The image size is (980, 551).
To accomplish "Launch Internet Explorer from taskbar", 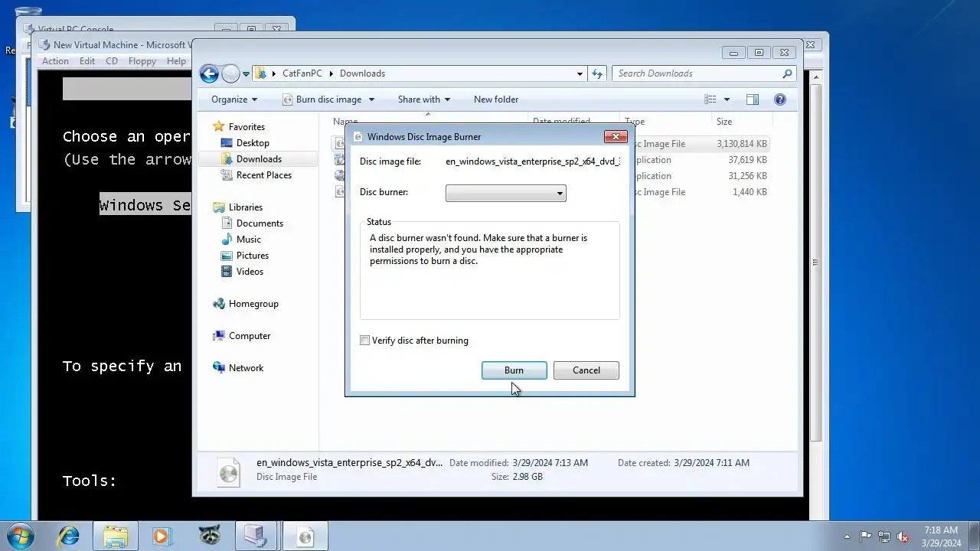I will 69,536.
